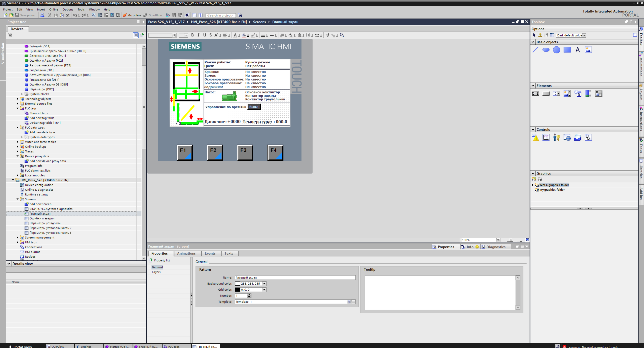Select the Text field 'A' object
The image size is (644, 348).
pos(578,50)
